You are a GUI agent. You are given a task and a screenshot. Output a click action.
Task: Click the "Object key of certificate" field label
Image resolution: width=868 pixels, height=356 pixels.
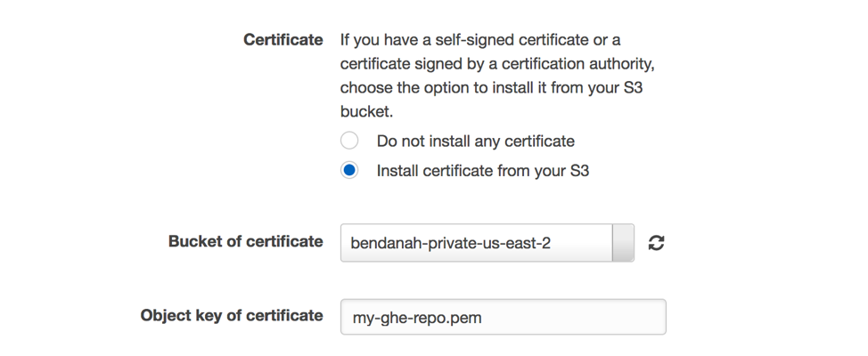coord(232,315)
